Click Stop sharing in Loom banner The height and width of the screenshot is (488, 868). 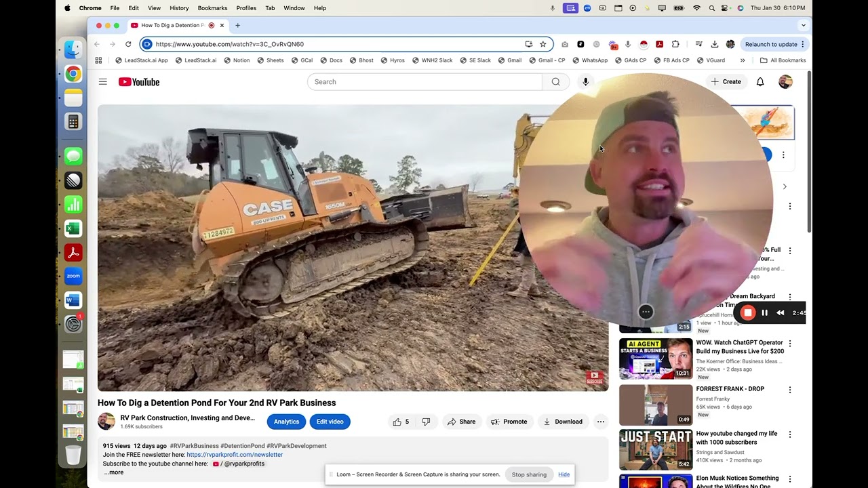[x=529, y=474]
